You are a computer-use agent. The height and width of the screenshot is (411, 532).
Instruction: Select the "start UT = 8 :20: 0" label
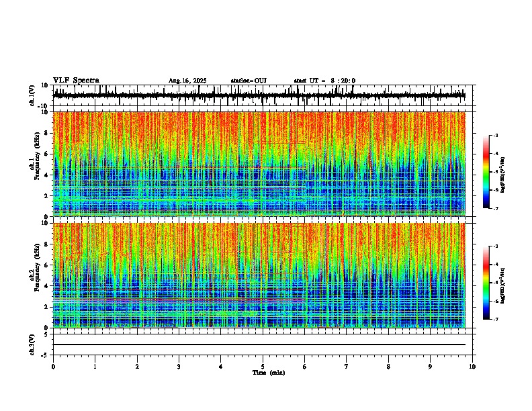click(324, 81)
